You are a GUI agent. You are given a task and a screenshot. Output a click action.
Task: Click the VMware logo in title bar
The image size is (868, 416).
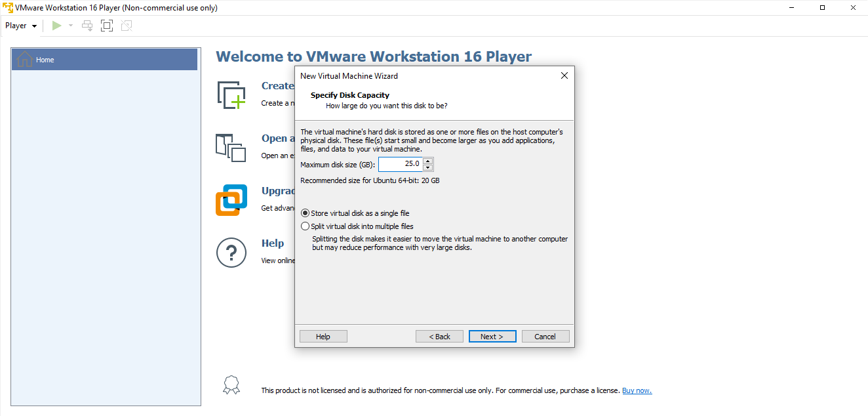click(8, 8)
